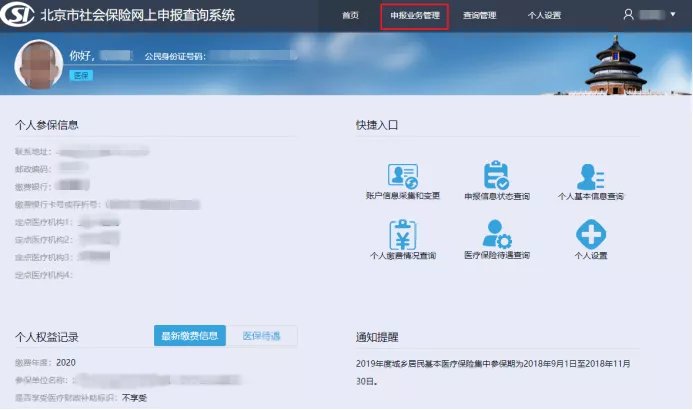Viewport: 693px width, 410px height.
Task: Open the 查询管理 menu
Action: [480, 16]
